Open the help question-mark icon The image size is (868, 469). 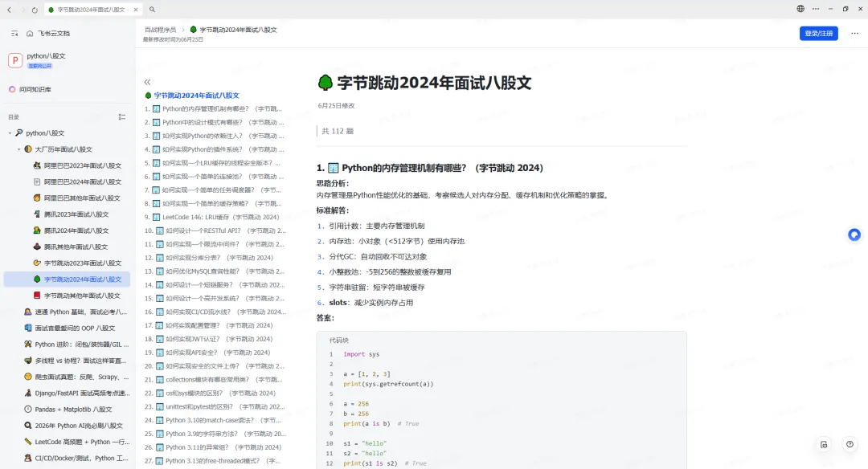click(850, 445)
